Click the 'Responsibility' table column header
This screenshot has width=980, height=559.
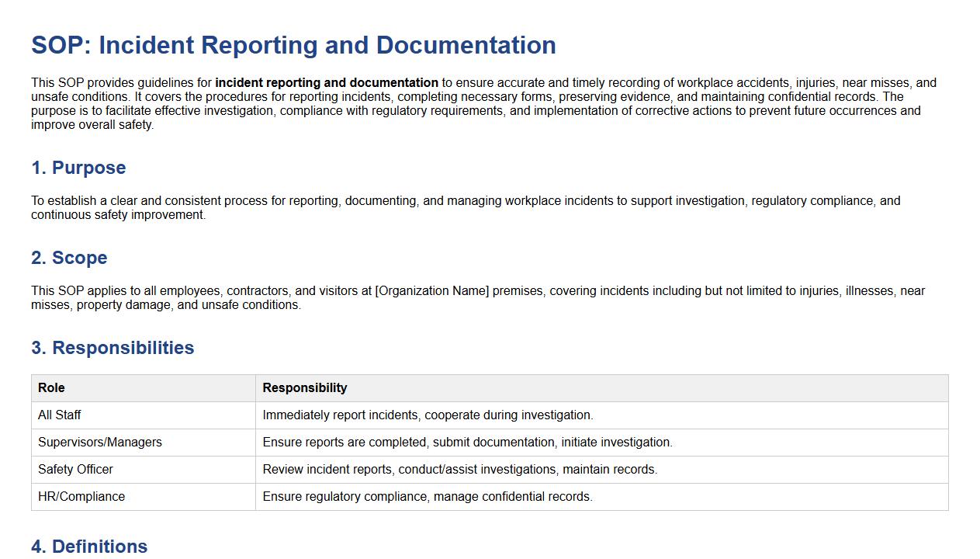coord(305,388)
